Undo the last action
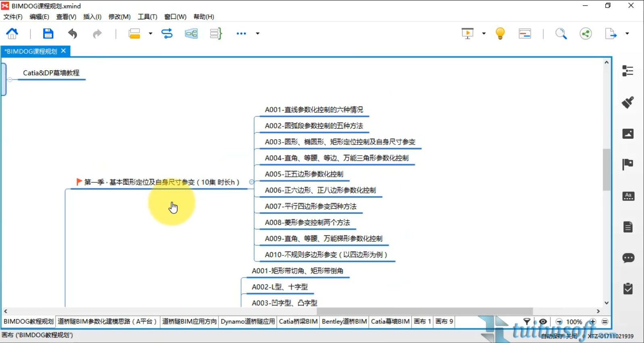The image size is (644, 343). point(73,33)
